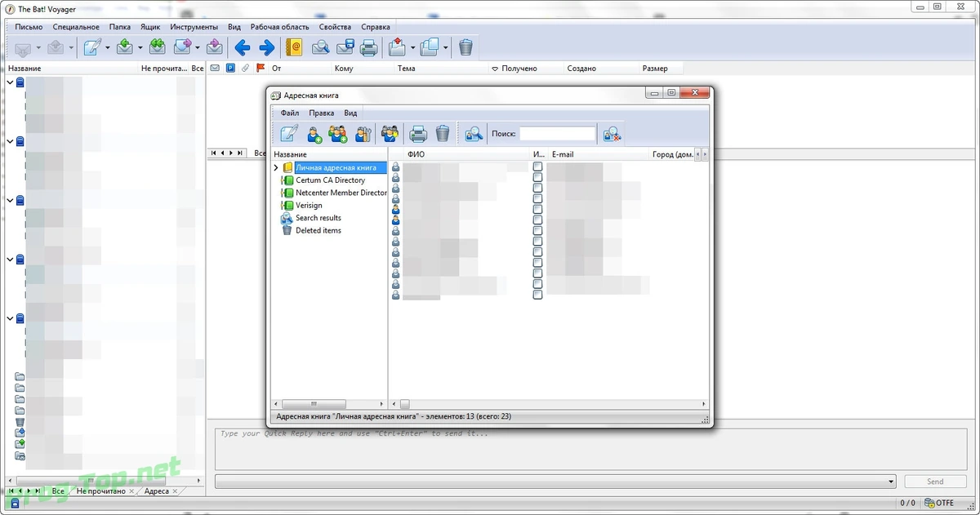Tick the third contact's checkbox
Screen dimensions: 980x515
click(x=537, y=188)
